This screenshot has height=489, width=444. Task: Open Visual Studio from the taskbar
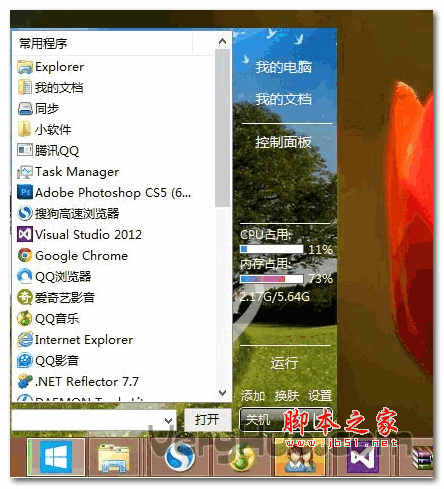click(363, 457)
